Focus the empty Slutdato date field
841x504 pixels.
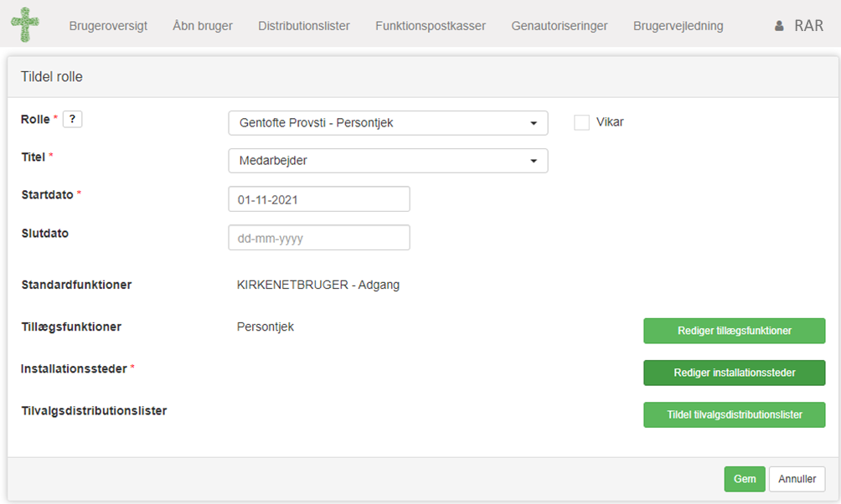[319, 238]
